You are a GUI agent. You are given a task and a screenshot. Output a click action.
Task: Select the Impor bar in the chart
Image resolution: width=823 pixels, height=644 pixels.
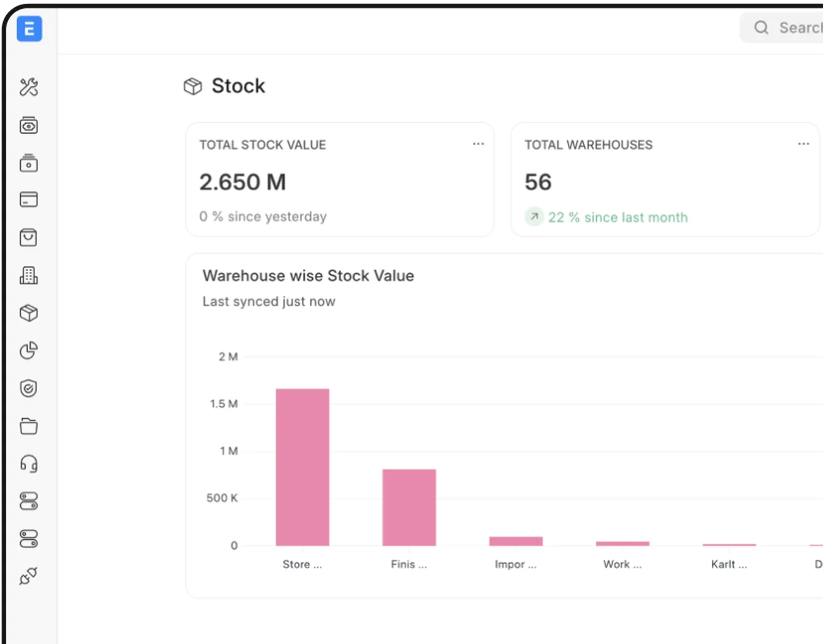tap(516, 541)
